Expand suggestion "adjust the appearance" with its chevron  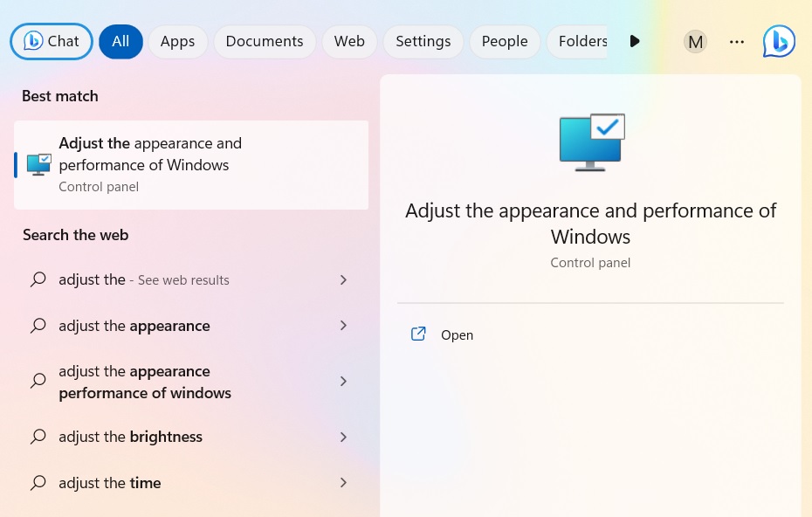(x=343, y=325)
